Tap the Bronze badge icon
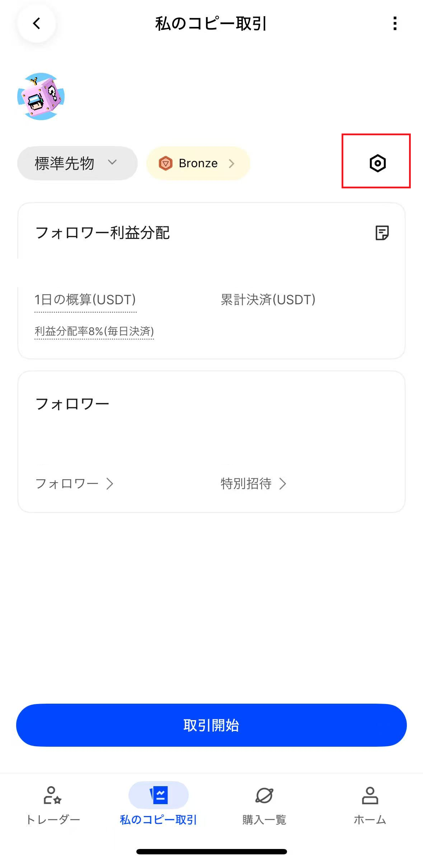The image size is (423, 868). (x=165, y=163)
